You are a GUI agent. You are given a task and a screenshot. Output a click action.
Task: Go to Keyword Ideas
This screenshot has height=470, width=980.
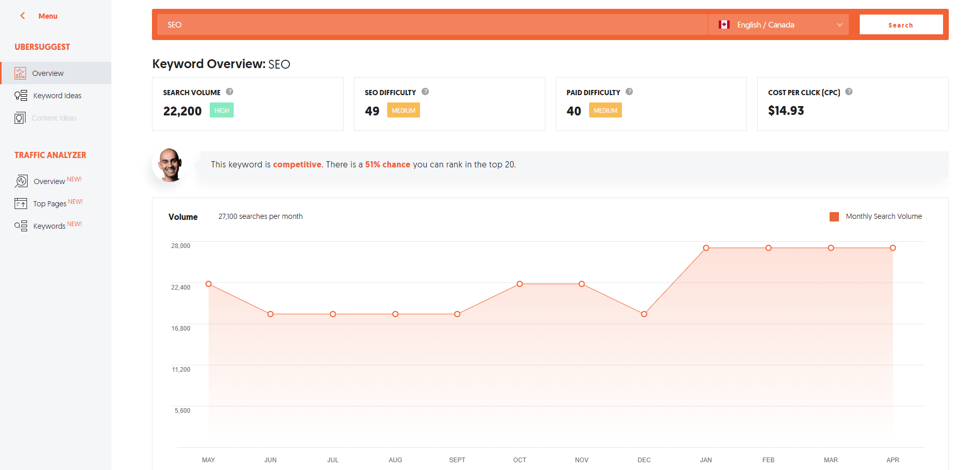pyautogui.click(x=57, y=96)
